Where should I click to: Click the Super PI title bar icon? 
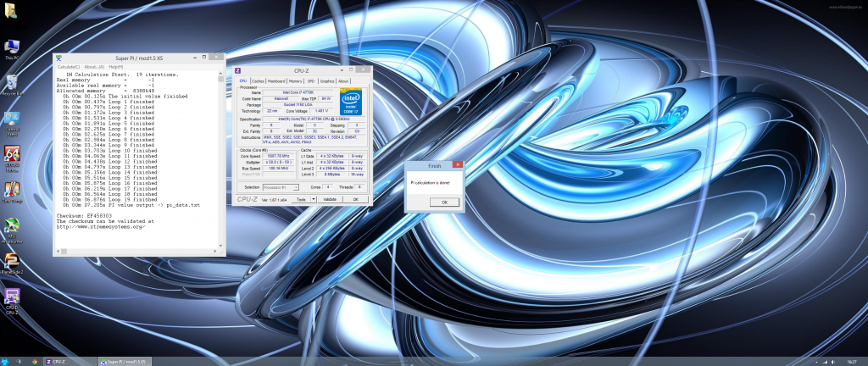(58, 57)
